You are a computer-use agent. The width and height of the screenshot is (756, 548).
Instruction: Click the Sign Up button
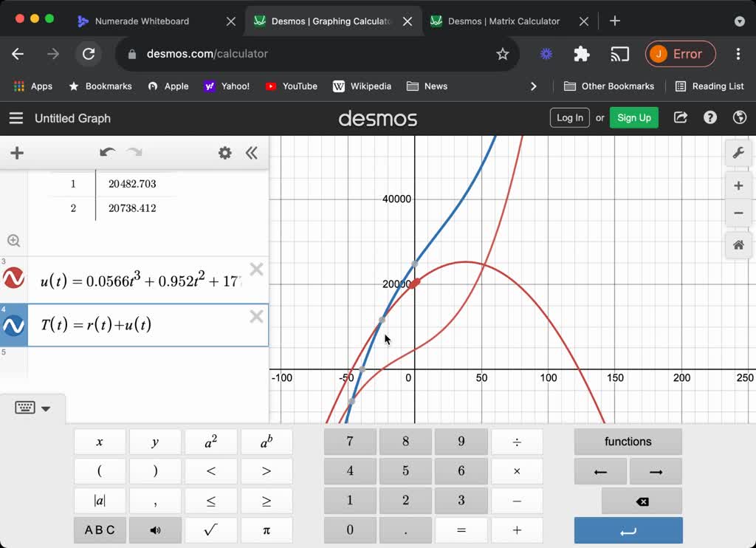coord(633,117)
